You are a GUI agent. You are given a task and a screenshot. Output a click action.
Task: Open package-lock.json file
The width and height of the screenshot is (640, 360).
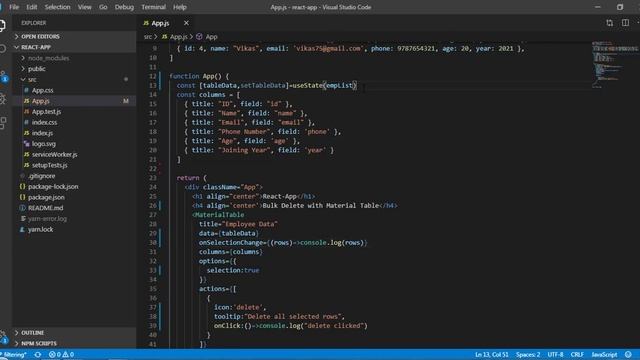coord(53,187)
